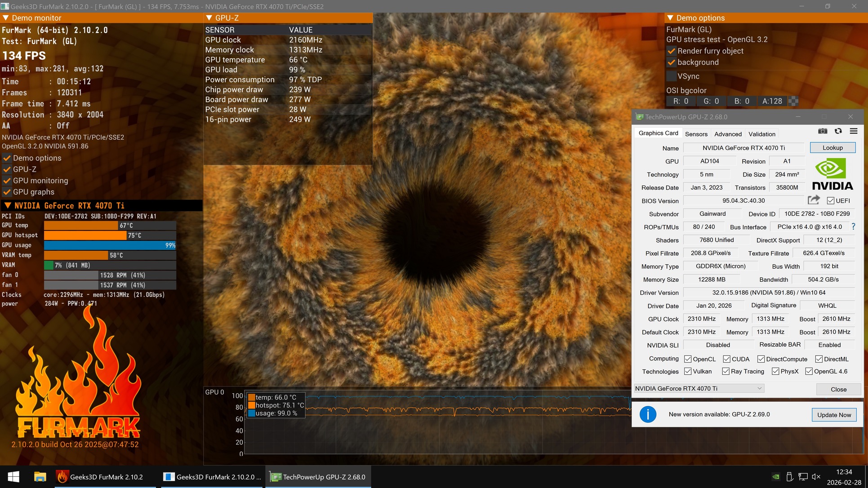Open the GPU-Z hamburger menu icon
The image size is (868, 488).
[x=854, y=131]
